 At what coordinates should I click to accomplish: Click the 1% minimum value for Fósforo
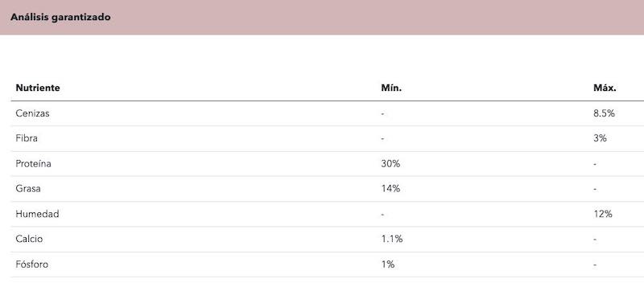click(388, 264)
